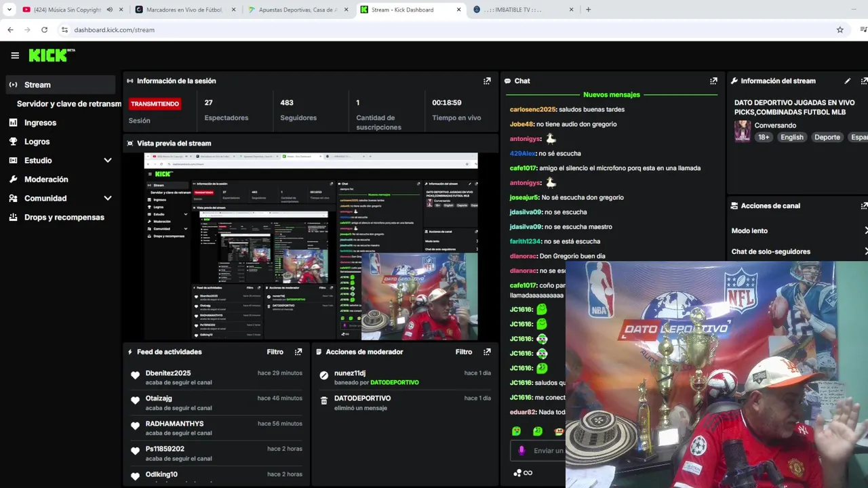Pop out the Acciones de canal panel
This screenshot has width=868, height=488.
tap(864, 205)
